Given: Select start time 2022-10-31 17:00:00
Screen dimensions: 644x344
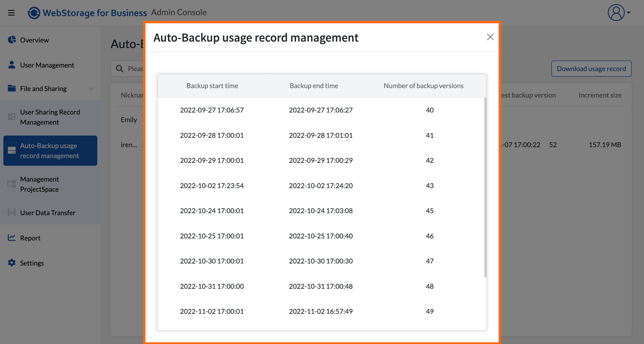Looking at the screenshot, I should pyautogui.click(x=212, y=286).
